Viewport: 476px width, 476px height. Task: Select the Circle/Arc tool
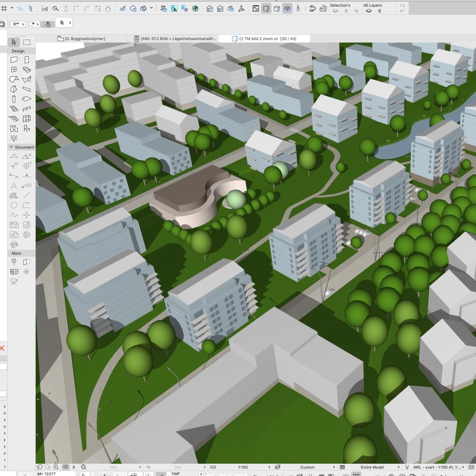(x=14, y=205)
